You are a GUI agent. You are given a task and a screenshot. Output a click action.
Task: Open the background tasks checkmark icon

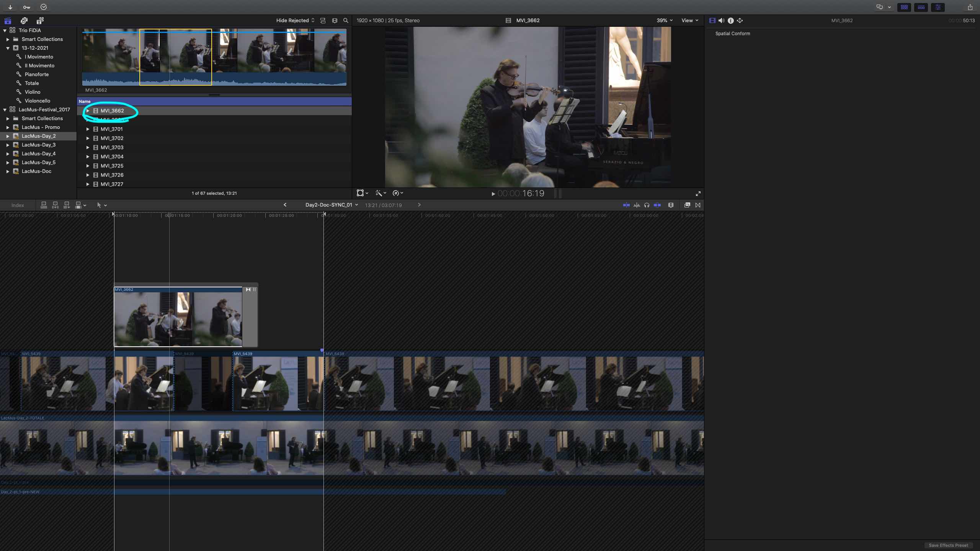click(x=44, y=7)
